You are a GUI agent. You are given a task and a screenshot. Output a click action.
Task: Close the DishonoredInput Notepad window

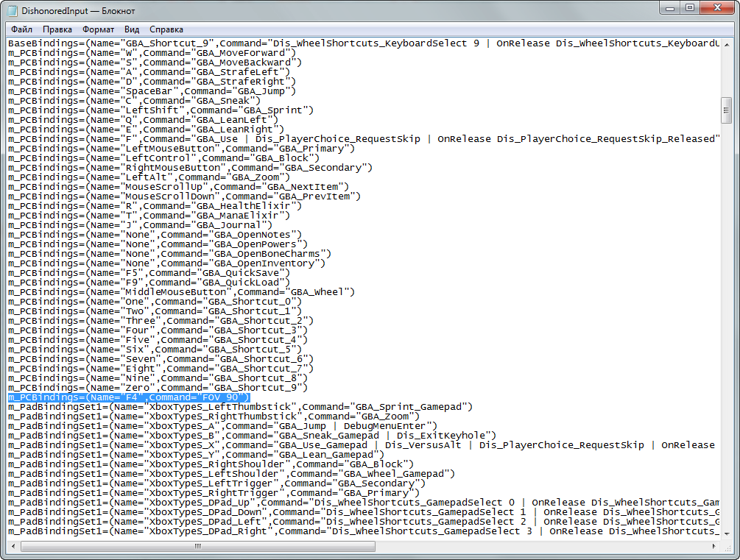point(717,7)
